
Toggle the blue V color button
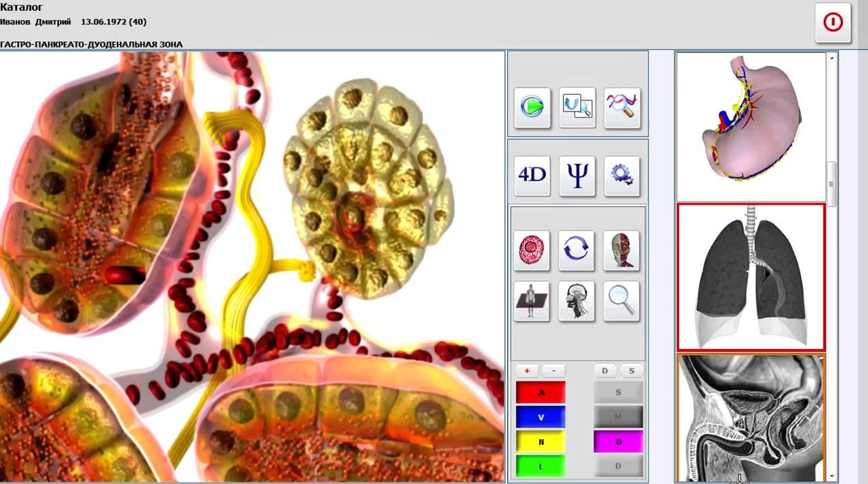coord(540,417)
